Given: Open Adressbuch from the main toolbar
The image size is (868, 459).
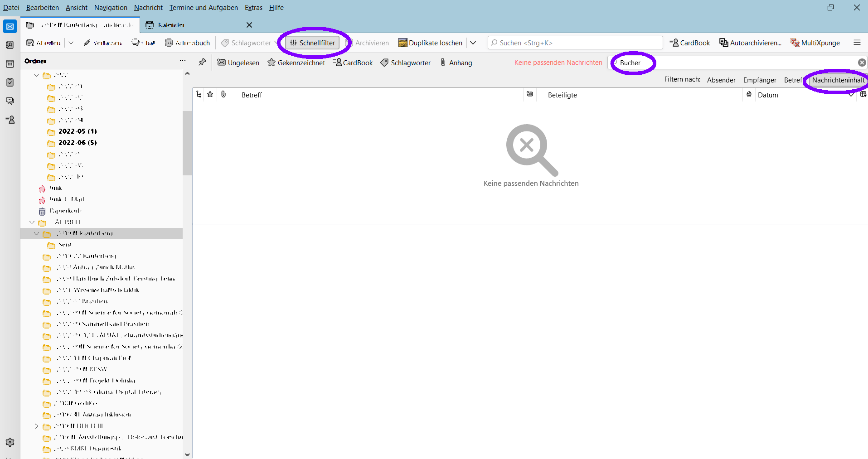Looking at the screenshot, I should 188,43.
